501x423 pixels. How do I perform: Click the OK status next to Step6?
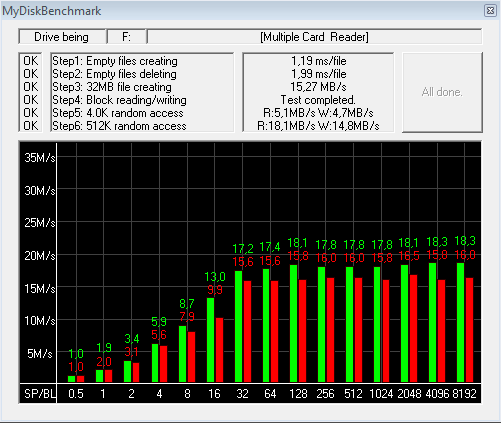tap(31, 126)
